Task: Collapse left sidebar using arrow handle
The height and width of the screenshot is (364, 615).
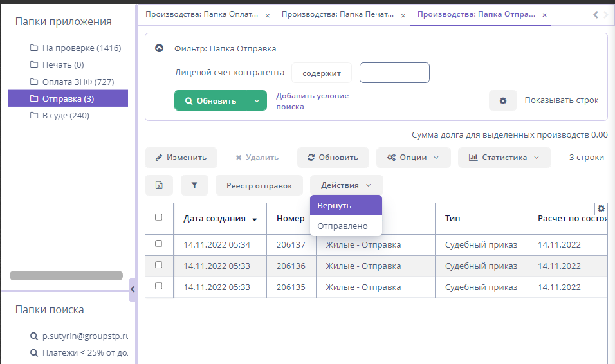Action: (132, 289)
